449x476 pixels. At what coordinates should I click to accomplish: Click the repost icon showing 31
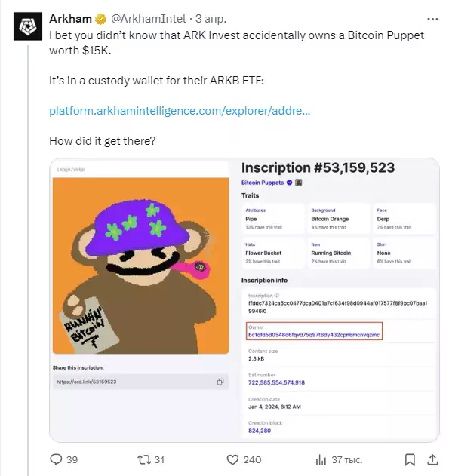click(x=144, y=459)
